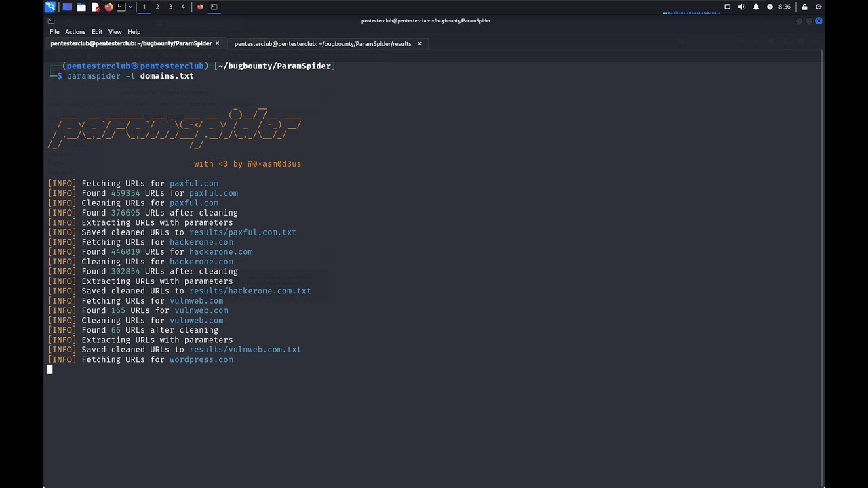The width and height of the screenshot is (868, 488).
Task: Open the terminal window menu icon
Action: (x=51, y=21)
